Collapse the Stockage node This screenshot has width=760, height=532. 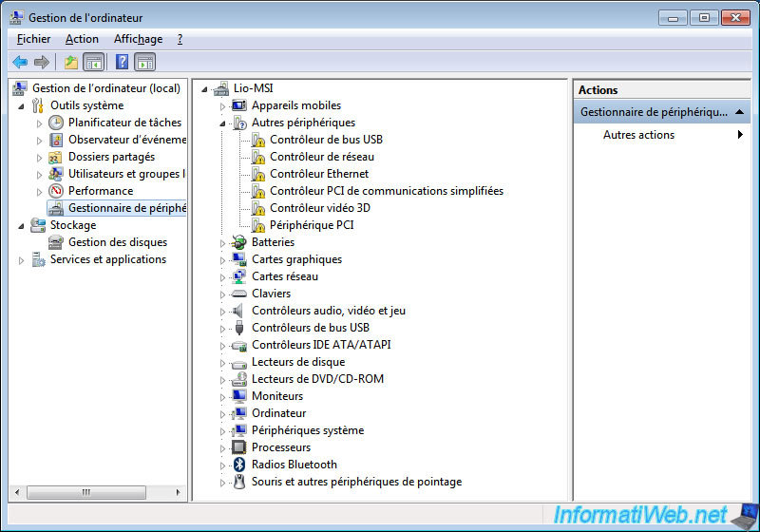pyautogui.click(x=21, y=226)
